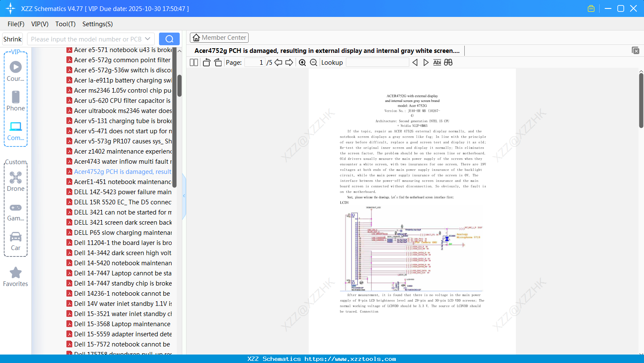Image resolution: width=644 pixels, height=363 pixels.
Task: Select Dell 14V water inlet standby 1.1V entry
Action: pyautogui.click(x=123, y=304)
